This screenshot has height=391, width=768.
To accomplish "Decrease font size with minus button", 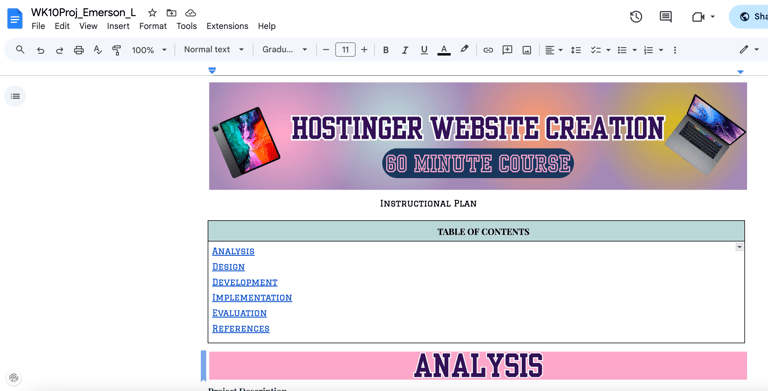I will pyautogui.click(x=326, y=50).
